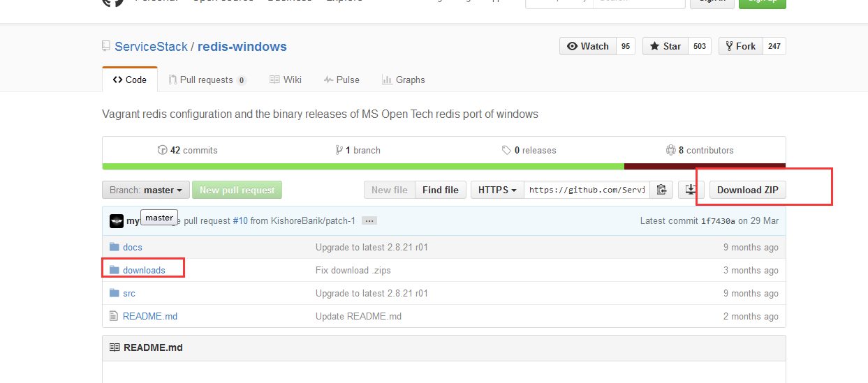Click the Find file button
The image size is (868, 383).
441,190
